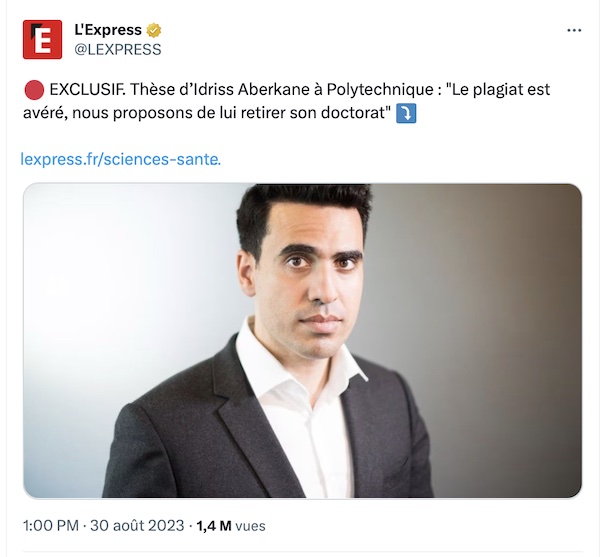Open the attached portrait photo

pyautogui.click(x=302, y=341)
